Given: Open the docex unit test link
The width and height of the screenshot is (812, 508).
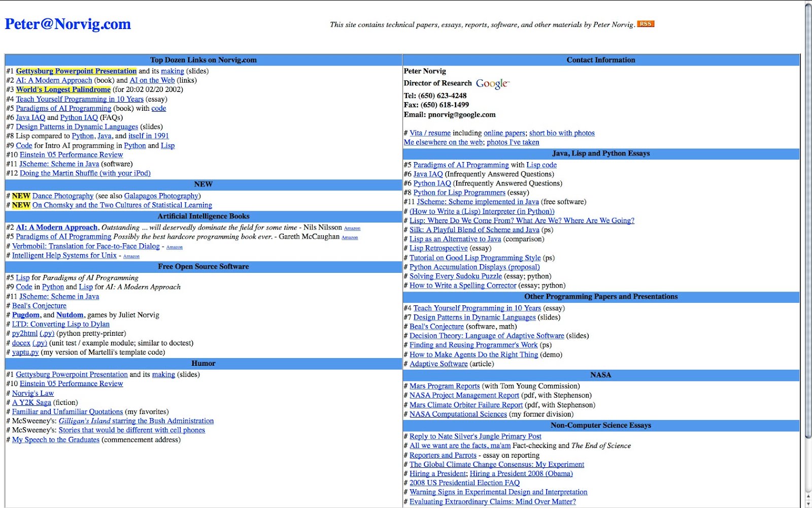Looking at the screenshot, I should (x=21, y=343).
